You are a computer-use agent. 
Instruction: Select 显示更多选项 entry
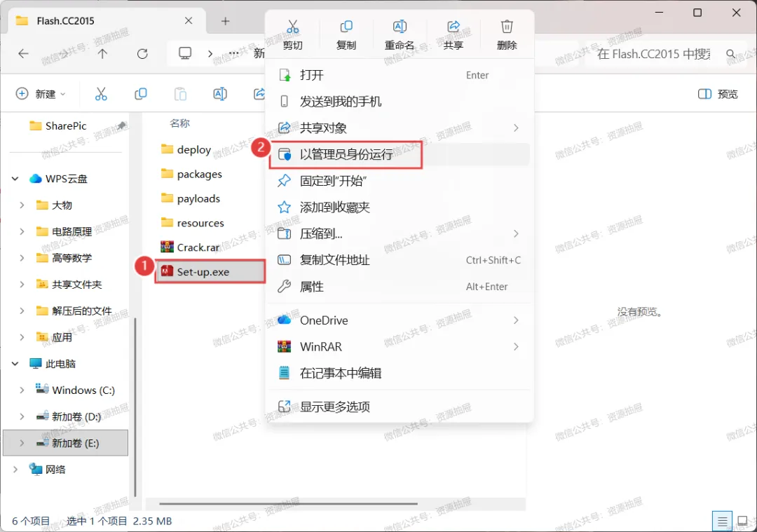pyautogui.click(x=400, y=407)
